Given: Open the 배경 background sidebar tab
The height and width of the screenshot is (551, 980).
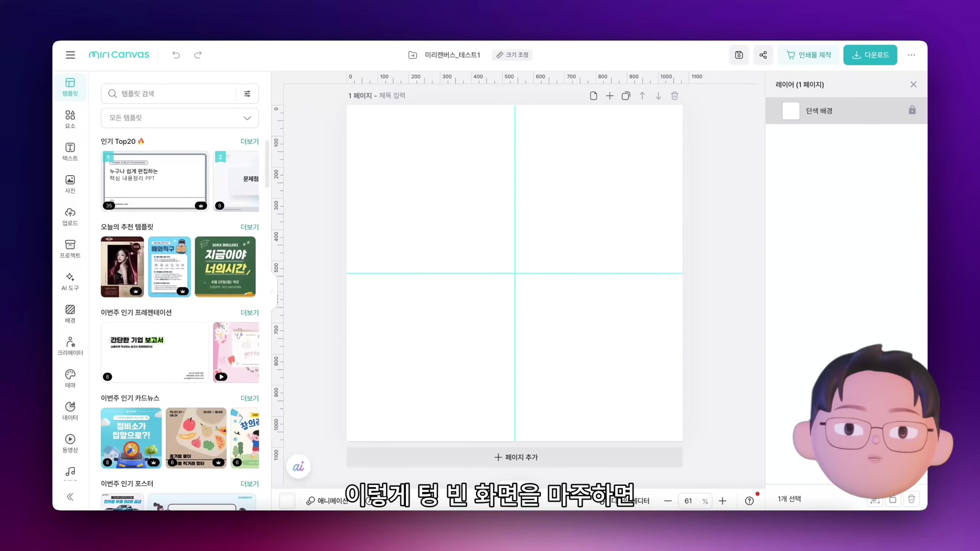Looking at the screenshot, I should 70,314.
